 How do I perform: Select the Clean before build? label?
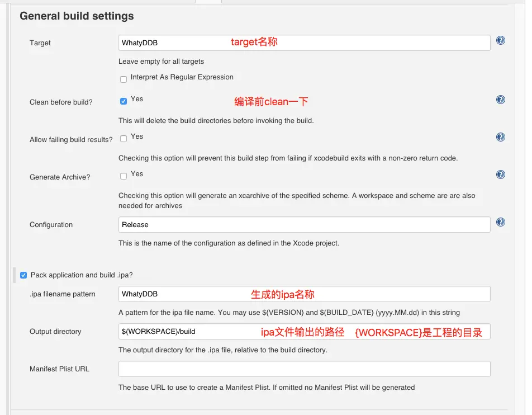tap(61, 102)
